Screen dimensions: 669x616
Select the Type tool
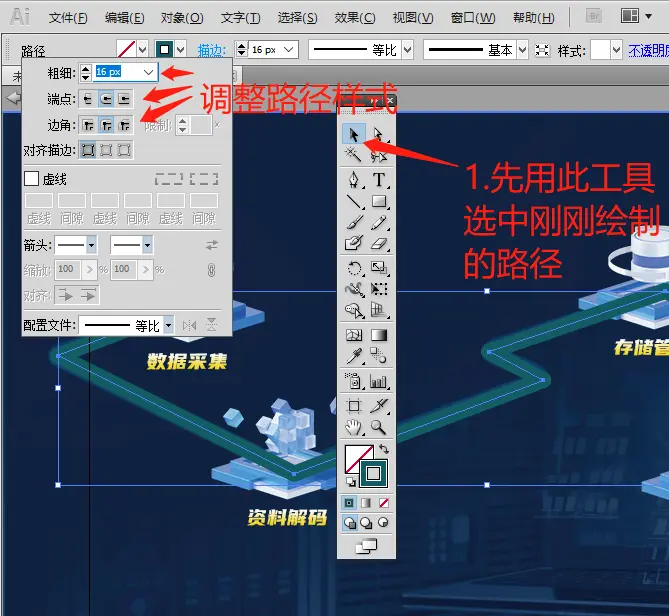[x=378, y=180]
